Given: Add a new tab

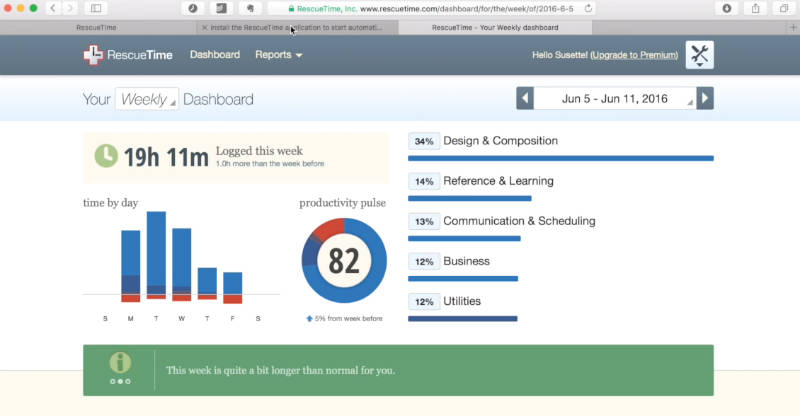Looking at the screenshot, I should pos(793,28).
